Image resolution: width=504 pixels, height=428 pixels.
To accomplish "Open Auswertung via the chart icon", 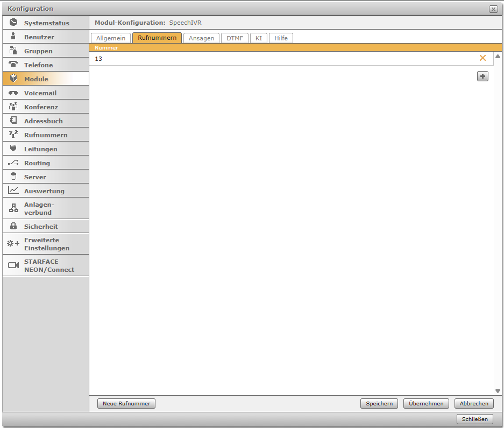I will 13,191.
